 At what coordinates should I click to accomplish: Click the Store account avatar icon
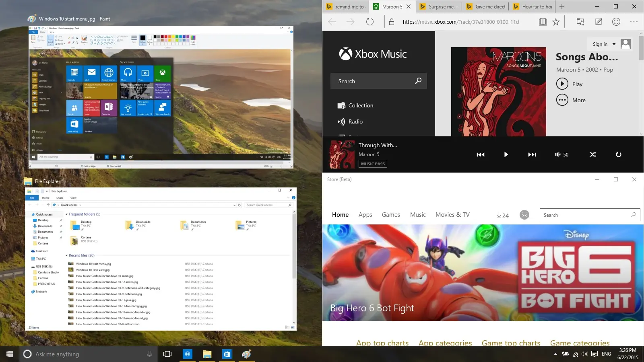(x=524, y=215)
